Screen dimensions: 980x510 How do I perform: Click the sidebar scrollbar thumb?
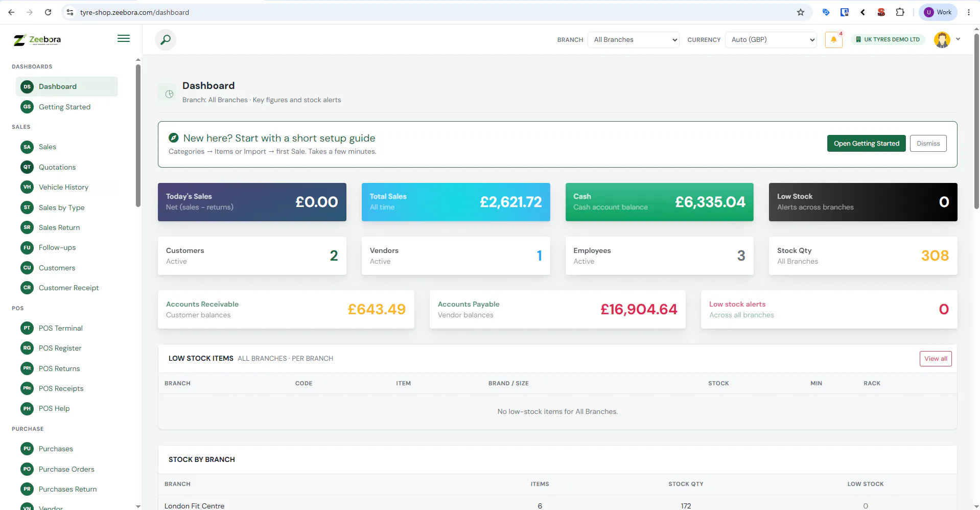click(138, 135)
